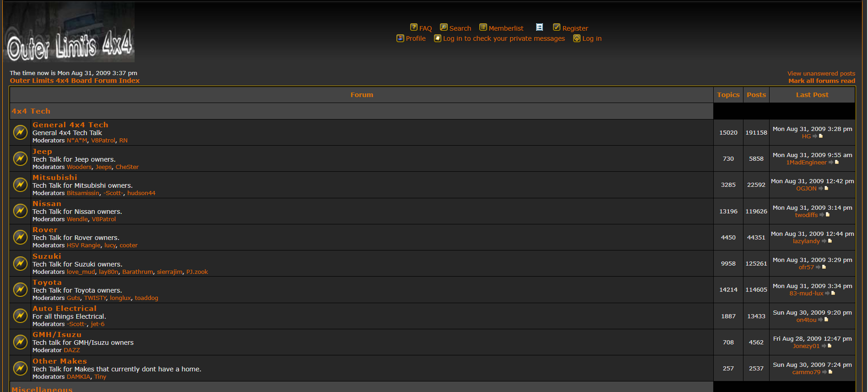Go to Outer Limits 4x4 Board Forum Index
The height and width of the screenshot is (392, 868).
[75, 81]
